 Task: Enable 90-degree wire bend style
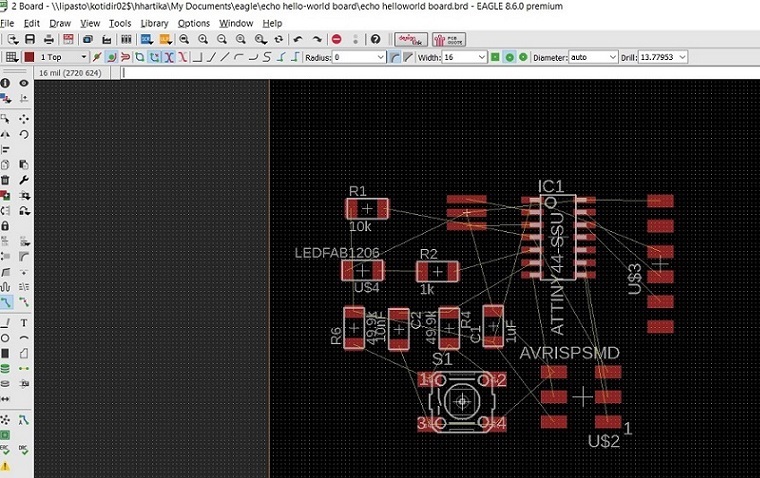[x=197, y=57]
